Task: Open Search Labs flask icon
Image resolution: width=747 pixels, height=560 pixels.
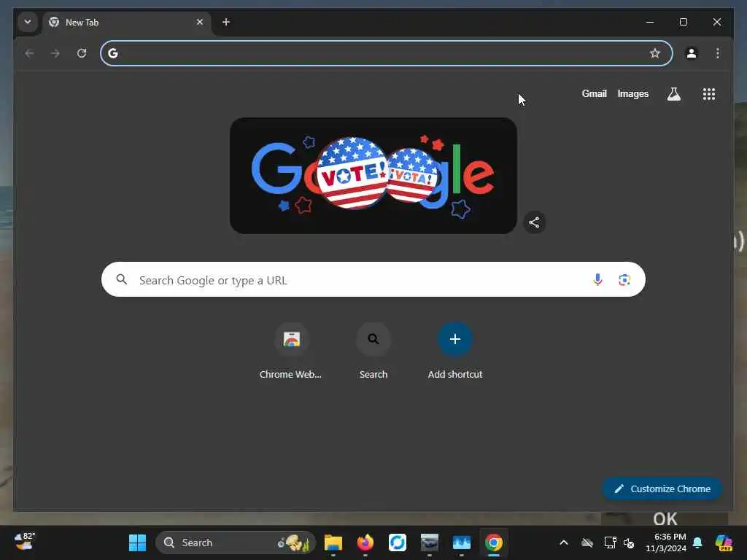Action: point(673,94)
